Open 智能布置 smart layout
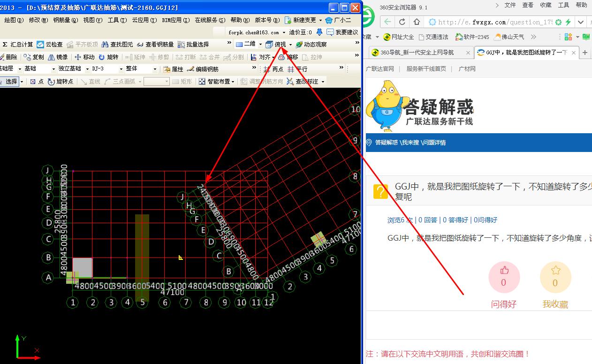Screen dimensions: 592x364 (217, 81)
